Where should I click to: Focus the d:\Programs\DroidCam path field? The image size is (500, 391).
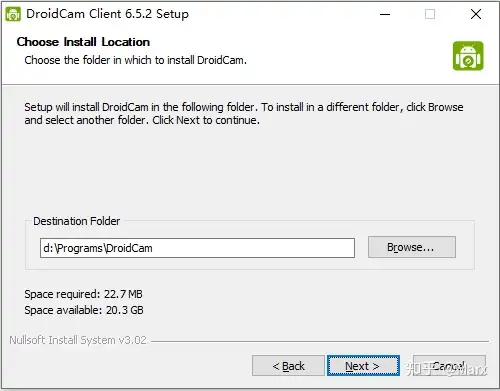[x=197, y=248]
